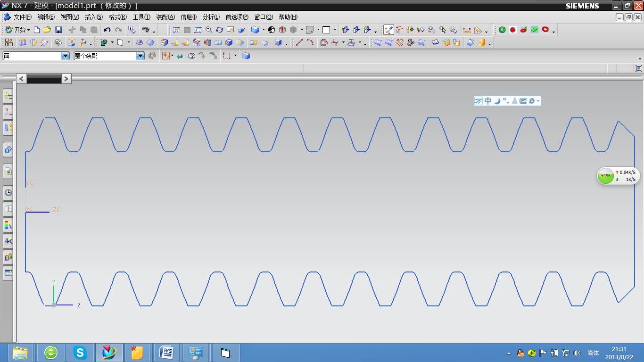The width and height of the screenshot is (644, 362).
Task: Expand the rectangle selection dropdown arrow
Action: pos(235,56)
